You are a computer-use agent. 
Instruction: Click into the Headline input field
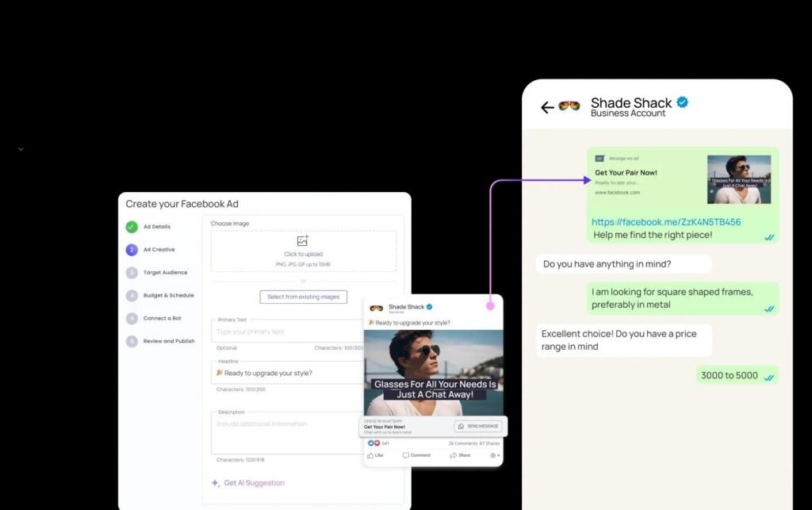pyautogui.click(x=287, y=373)
